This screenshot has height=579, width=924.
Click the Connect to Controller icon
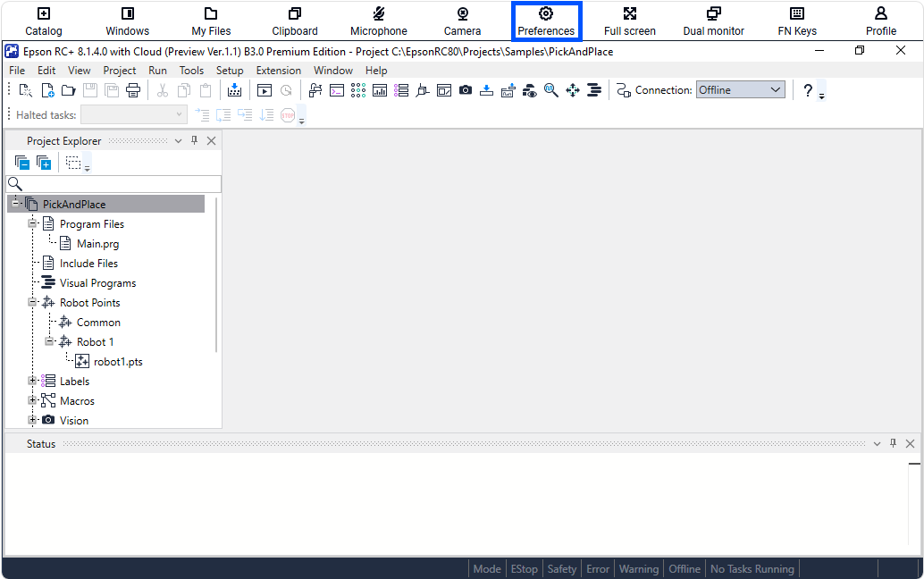click(624, 90)
